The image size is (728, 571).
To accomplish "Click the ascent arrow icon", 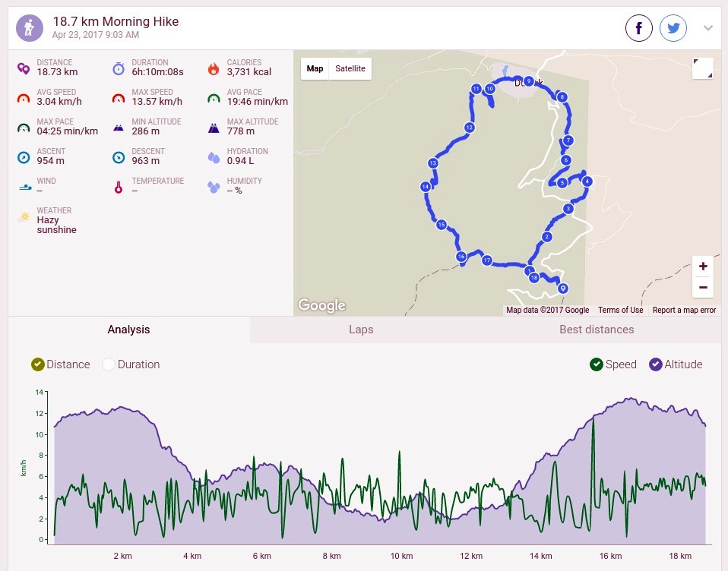I will [x=24, y=158].
